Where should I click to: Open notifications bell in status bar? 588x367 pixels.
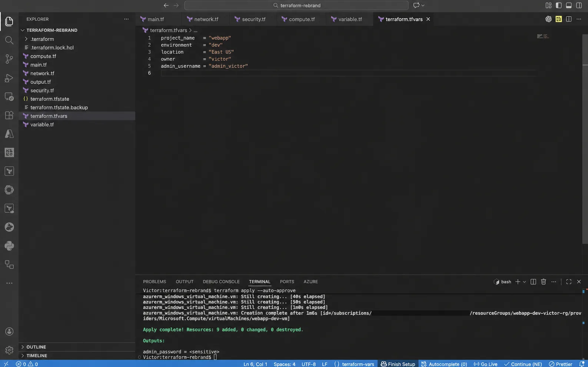[582, 364]
